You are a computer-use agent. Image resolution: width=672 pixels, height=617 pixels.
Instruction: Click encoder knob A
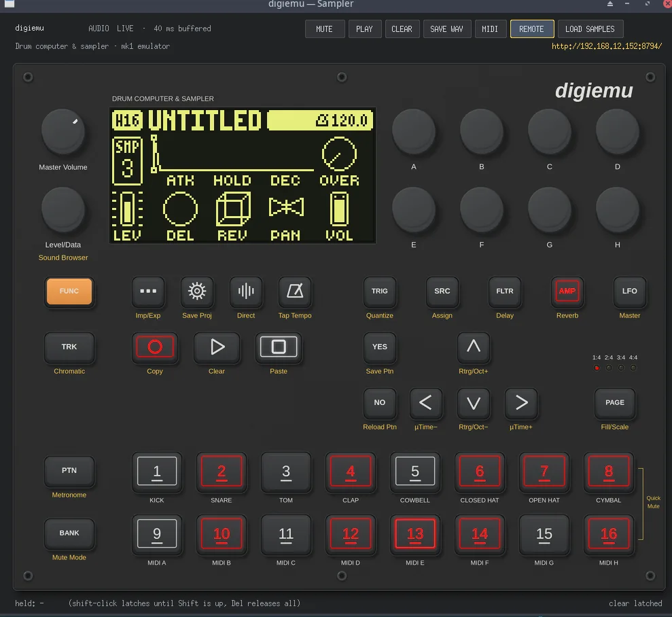coord(414,131)
